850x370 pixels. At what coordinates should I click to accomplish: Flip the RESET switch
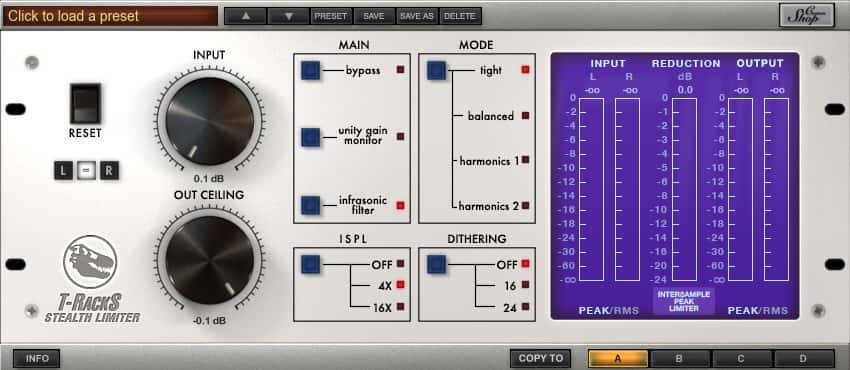click(85, 103)
